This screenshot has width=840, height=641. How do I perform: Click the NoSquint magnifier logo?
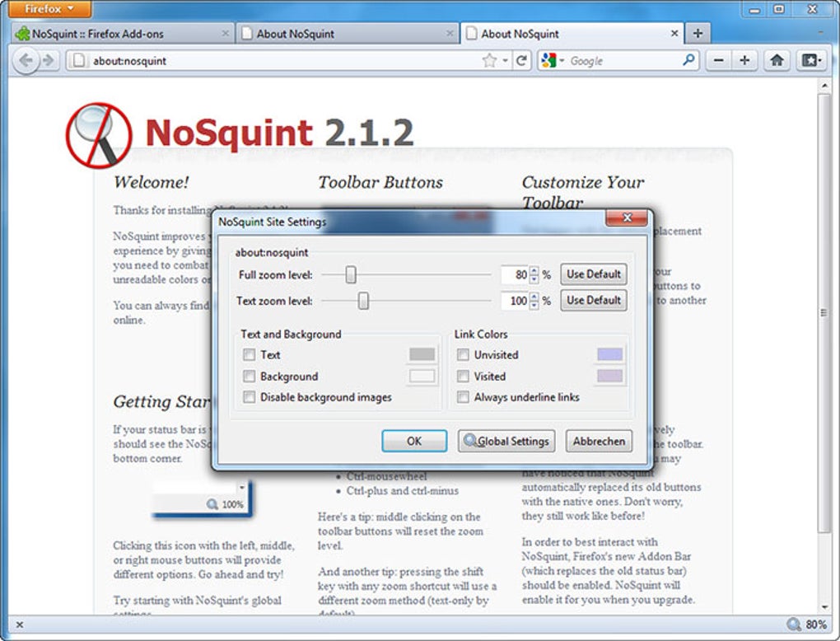click(x=99, y=135)
